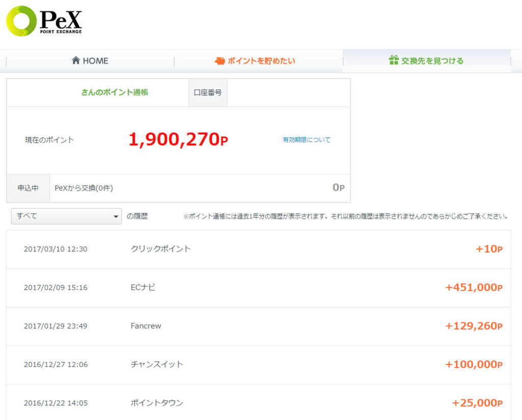
Task: Click the ポイントタウン history entry
Action: tap(157, 403)
